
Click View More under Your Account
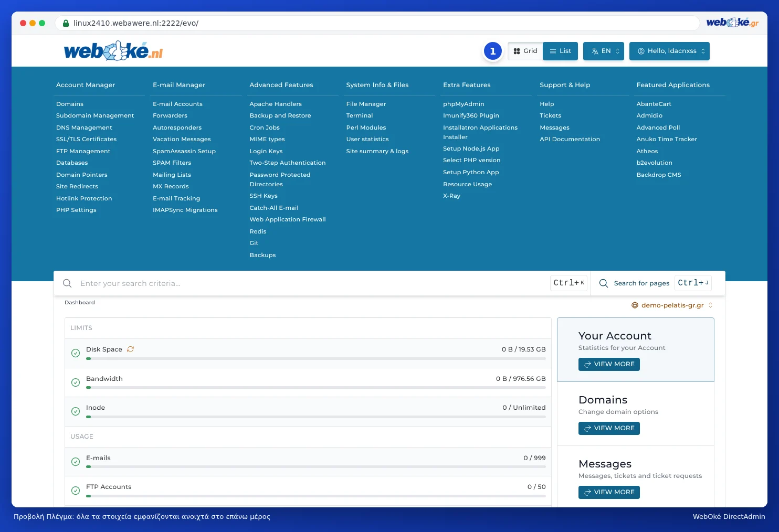(609, 364)
